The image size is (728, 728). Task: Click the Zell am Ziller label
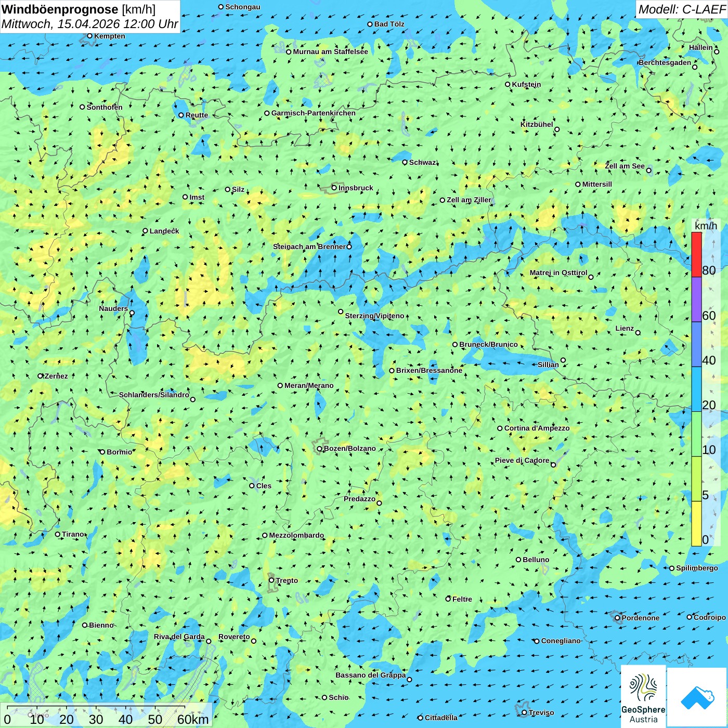point(469,200)
